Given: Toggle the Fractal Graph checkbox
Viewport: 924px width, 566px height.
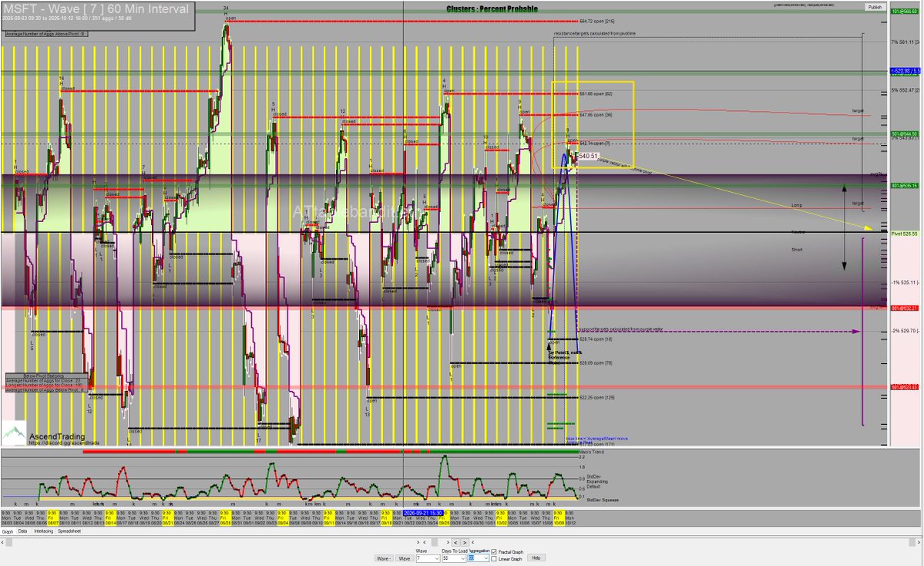Looking at the screenshot, I should coord(494,552).
